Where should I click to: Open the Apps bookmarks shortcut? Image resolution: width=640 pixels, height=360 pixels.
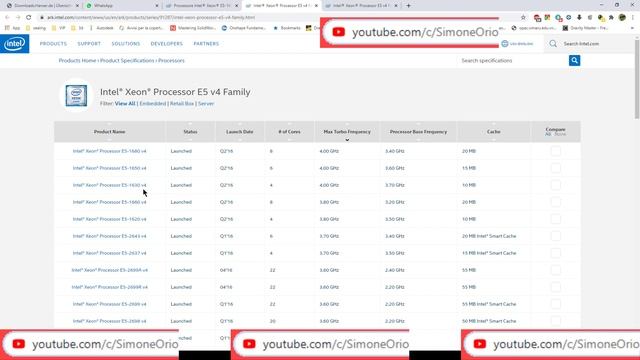pos(12,28)
